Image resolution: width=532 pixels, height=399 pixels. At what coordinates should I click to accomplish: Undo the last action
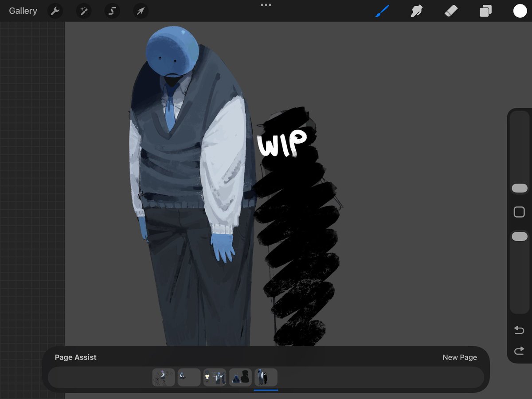(519, 330)
